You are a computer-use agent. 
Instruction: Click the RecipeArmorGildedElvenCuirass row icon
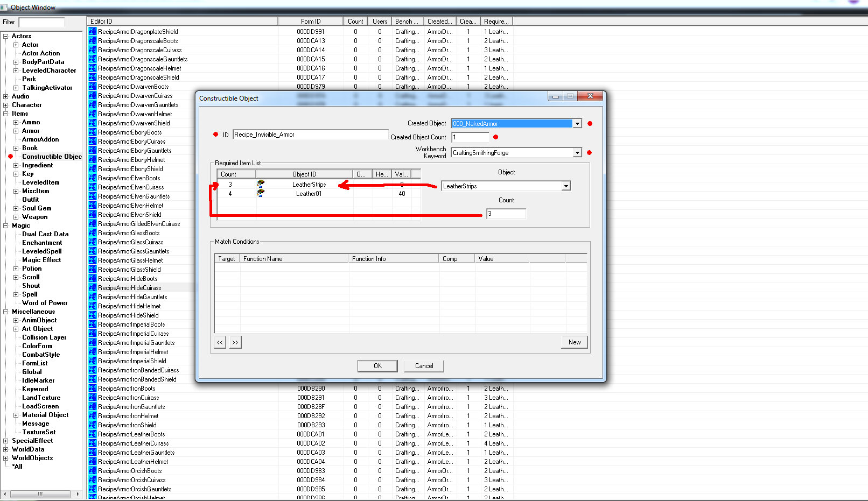click(x=93, y=224)
